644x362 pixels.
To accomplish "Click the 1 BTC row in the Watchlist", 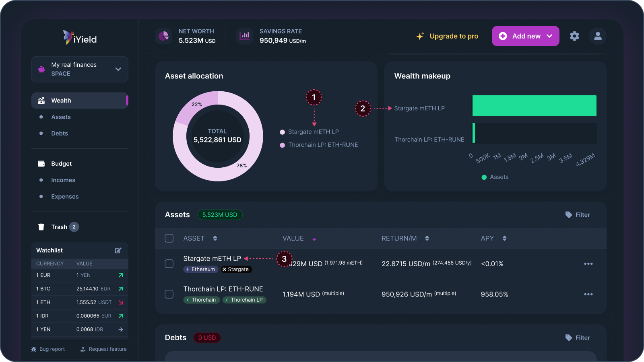I will pyautogui.click(x=79, y=288).
